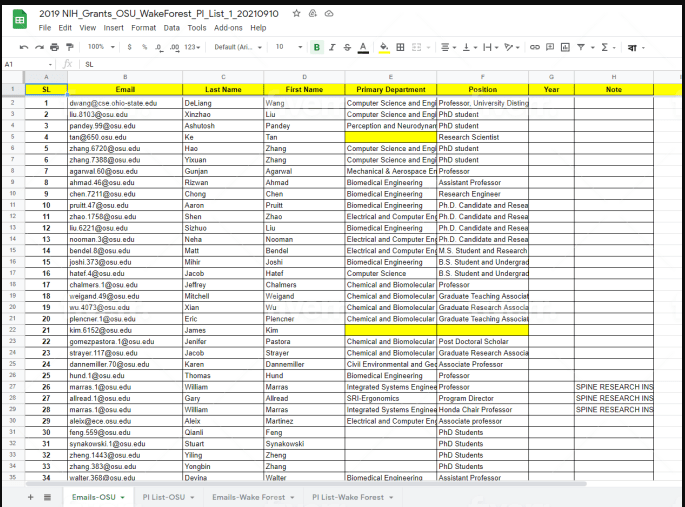Open the fill color picker
This screenshot has height=507, width=685.
(383, 47)
